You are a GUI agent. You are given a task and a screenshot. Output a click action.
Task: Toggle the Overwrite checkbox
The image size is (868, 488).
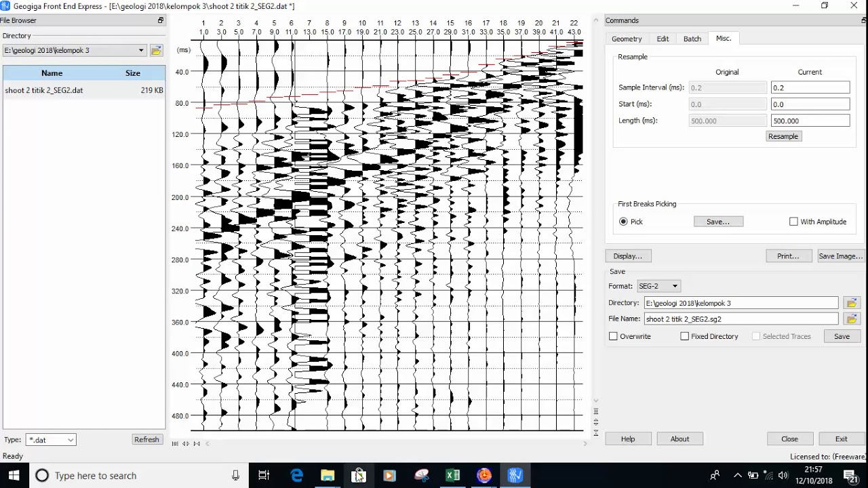[613, 336]
